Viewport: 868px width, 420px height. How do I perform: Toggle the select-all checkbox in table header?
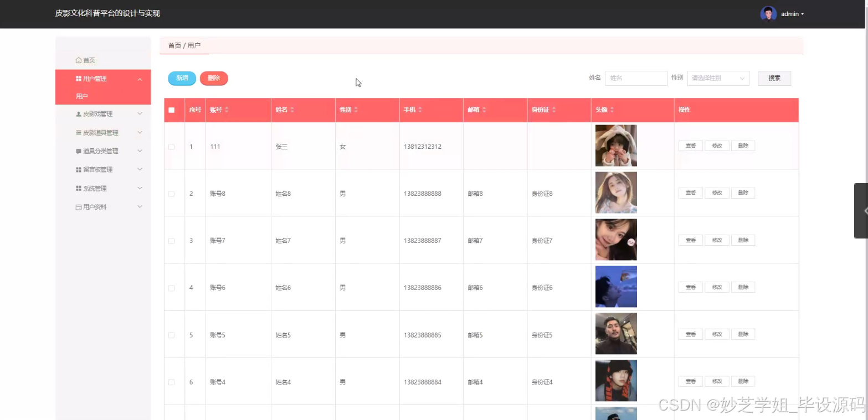coord(172,110)
